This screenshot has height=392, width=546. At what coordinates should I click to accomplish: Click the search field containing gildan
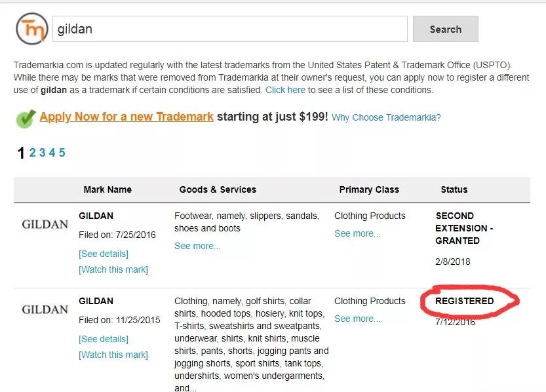tap(229, 29)
